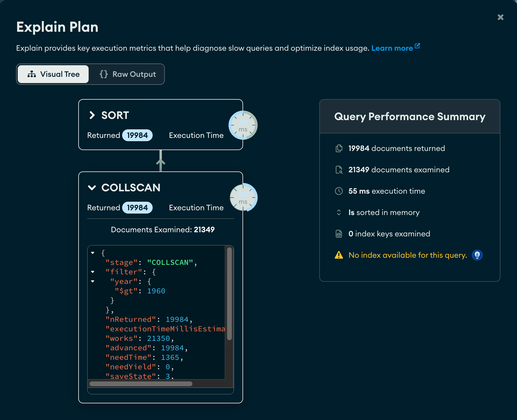The width and height of the screenshot is (517, 420).
Task: Collapse the root JSON object
Action: [93, 253]
